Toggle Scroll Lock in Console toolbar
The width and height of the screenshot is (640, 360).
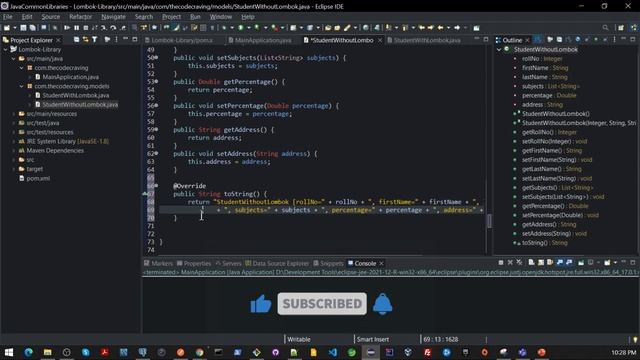[x=541, y=262]
